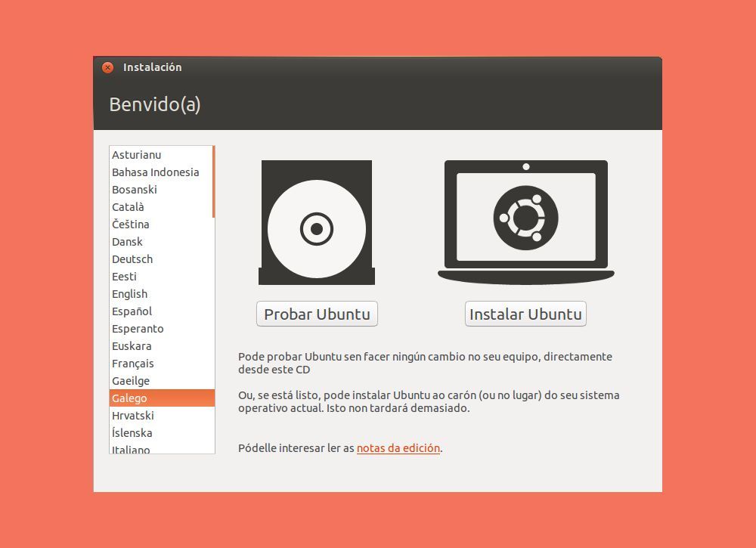
Task: Select Asturianu in the language list
Action: point(161,155)
